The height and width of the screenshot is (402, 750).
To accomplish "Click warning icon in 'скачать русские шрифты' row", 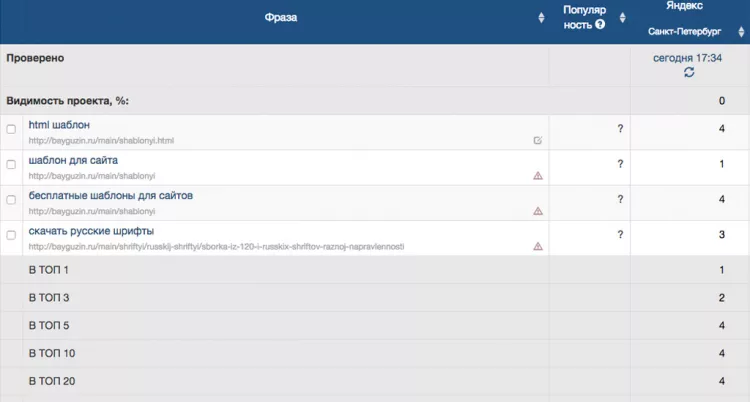I will click(x=538, y=246).
